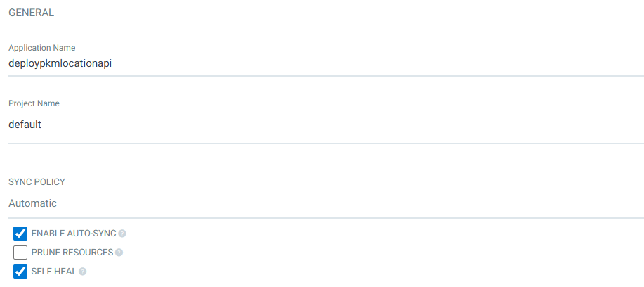
Task: Click the SELF HEAL label text
Action: coord(54,272)
